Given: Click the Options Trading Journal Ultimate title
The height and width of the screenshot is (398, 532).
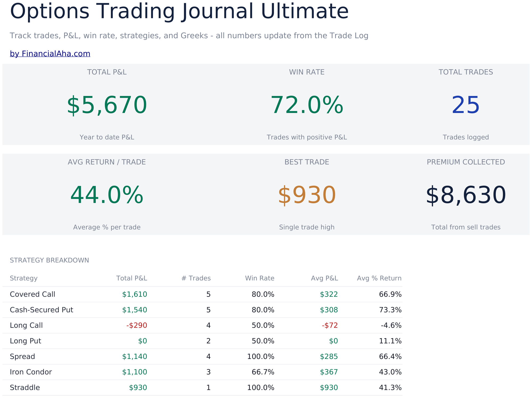Looking at the screenshot, I should coord(179,11).
